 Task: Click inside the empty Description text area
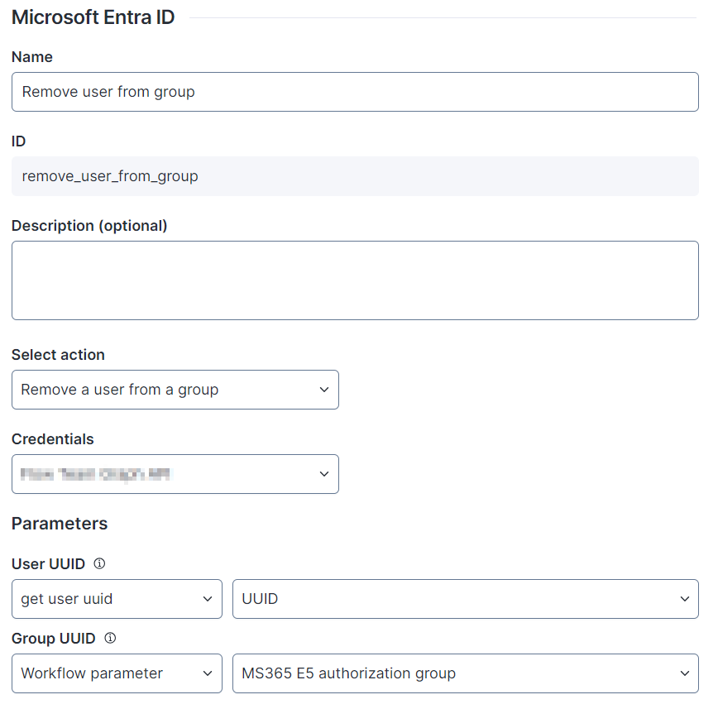click(x=355, y=280)
